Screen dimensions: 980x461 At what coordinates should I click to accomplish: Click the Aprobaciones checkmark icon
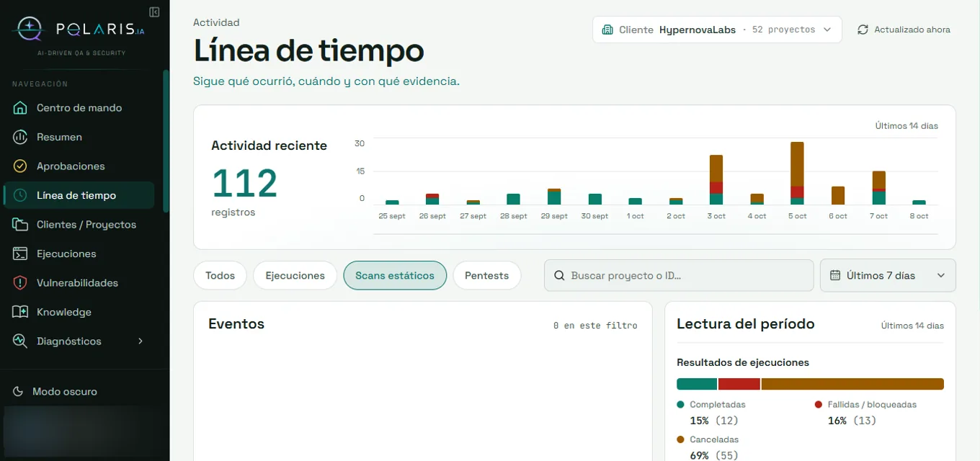[20, 166]
